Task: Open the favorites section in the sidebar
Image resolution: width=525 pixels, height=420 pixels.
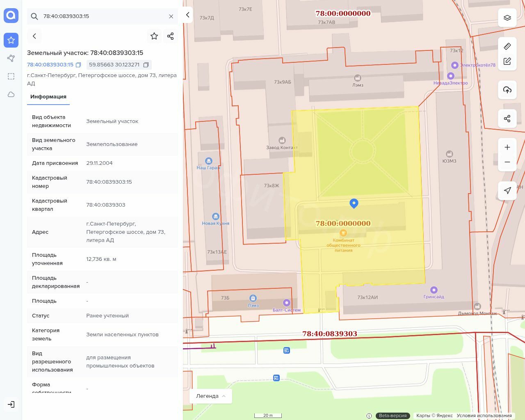Action: pos(11,40)
